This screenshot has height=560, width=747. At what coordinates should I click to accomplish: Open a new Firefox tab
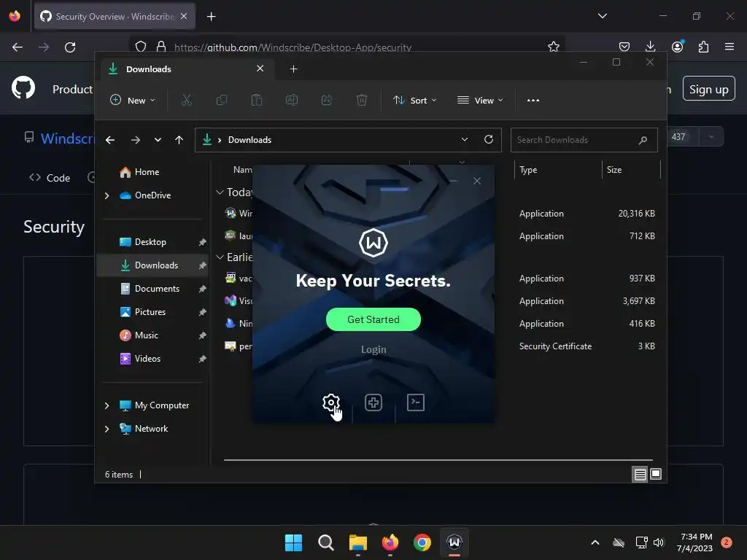211,17
